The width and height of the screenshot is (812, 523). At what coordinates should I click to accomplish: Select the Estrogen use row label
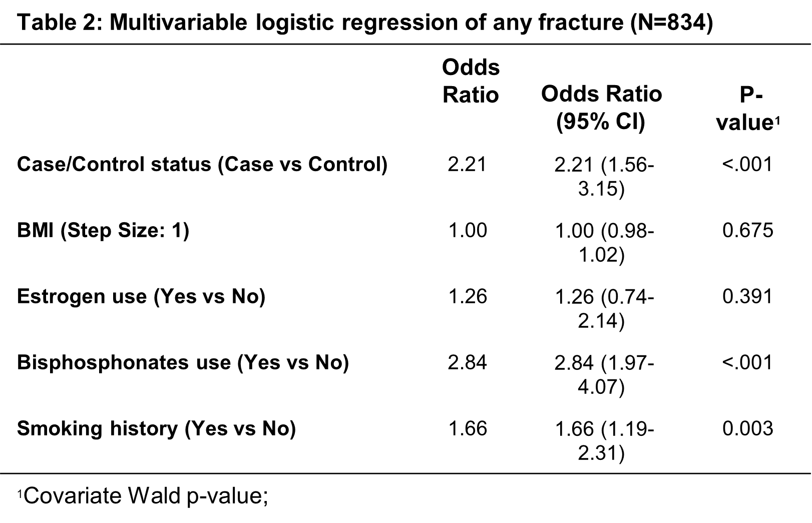click(x=141, y=297)
